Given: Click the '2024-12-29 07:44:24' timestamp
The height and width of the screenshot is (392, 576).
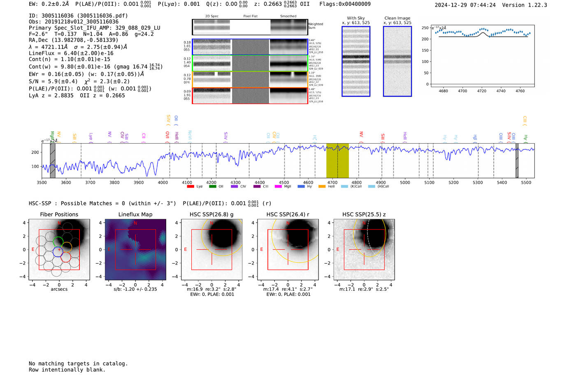Looking at the screenshot, I should [465, 5].
